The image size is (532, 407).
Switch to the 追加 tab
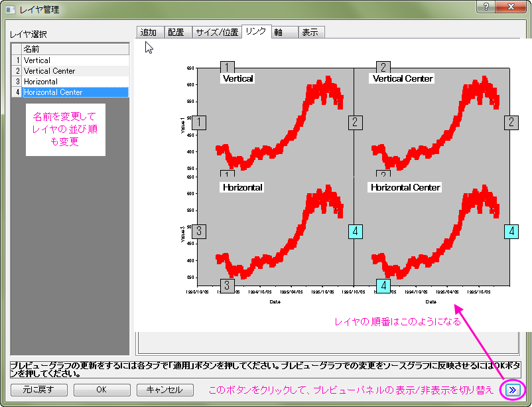point(151,33)
